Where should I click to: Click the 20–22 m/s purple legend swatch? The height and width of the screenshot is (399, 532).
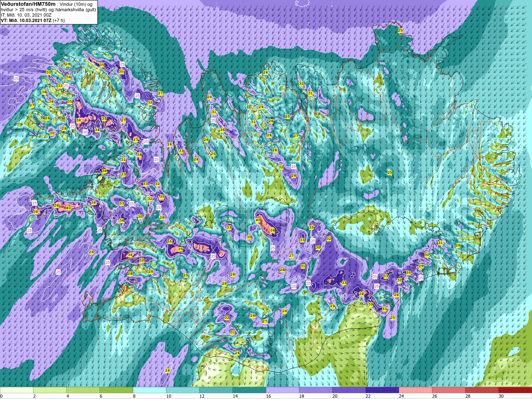tap(349, 390)
